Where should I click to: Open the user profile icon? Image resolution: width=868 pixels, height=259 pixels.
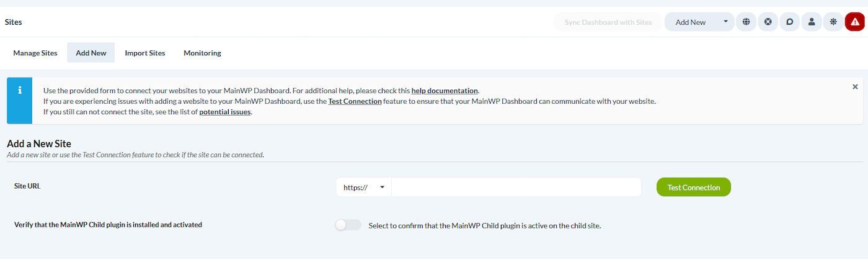tap(811, 22)
